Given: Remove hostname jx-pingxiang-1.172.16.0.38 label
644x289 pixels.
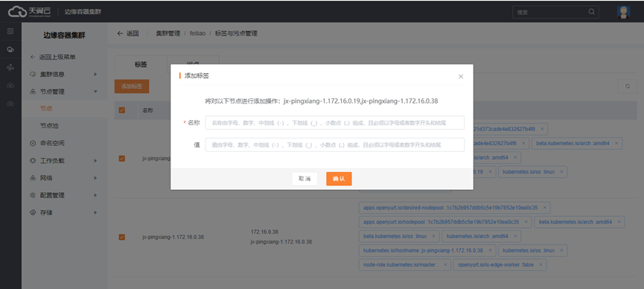Looking at the screenshot, I should tap(490, 250).
